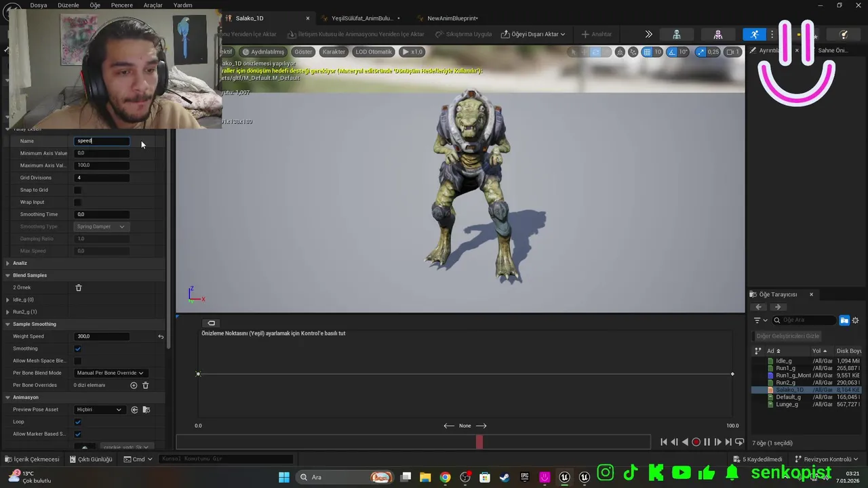Switch to NewAnimBlueprint tab
The width and height of the screenshot is (868, 488).
452,18
